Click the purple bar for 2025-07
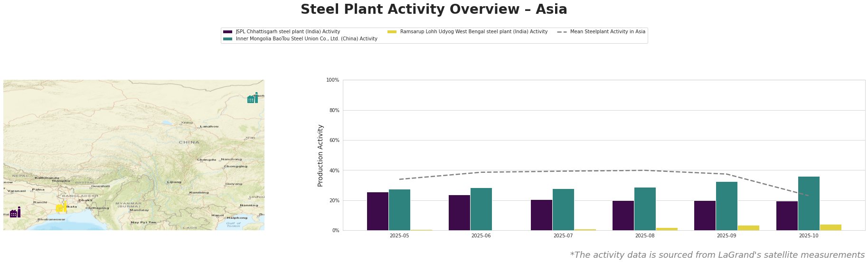This screenshot has width=868, height=263. click(541, 215)
